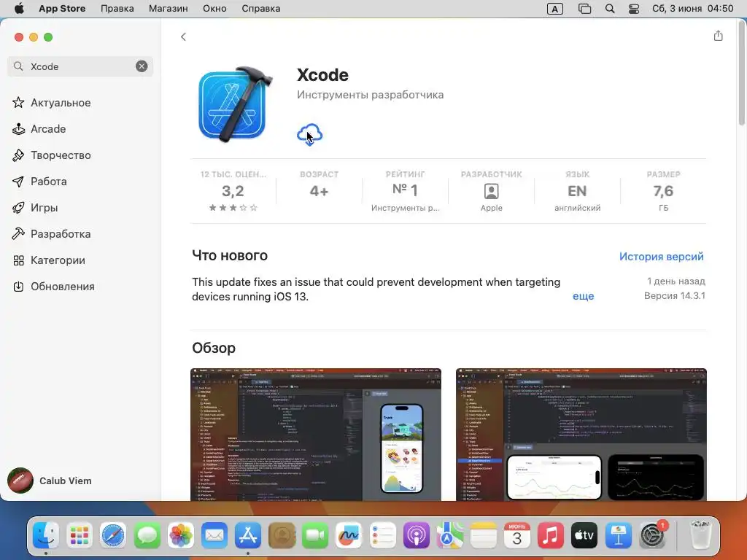Open System Settings from the Dock
The width and height of the screenshot is (747, 560).
click(652, 535)
